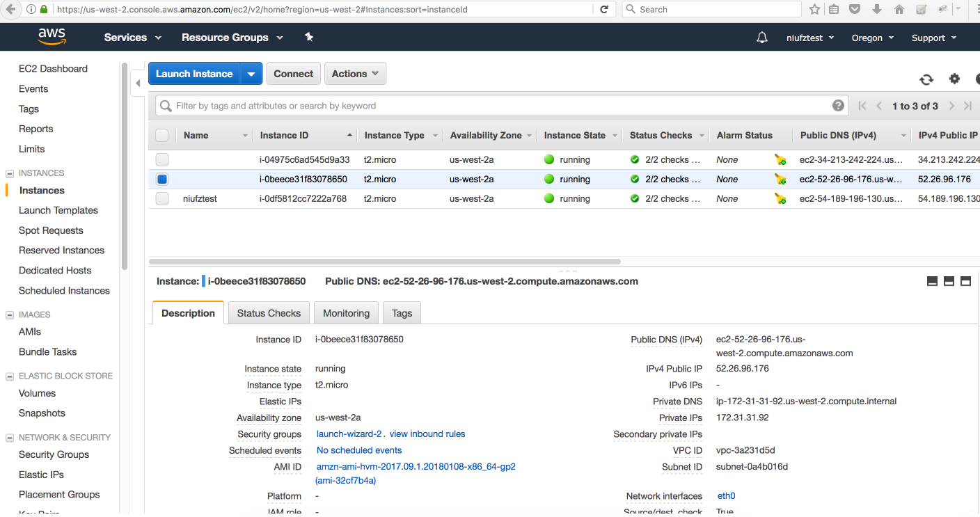Open browser downloads arrow icon
This screenshot has width=980, height=517.
click(x=876, y=9)
